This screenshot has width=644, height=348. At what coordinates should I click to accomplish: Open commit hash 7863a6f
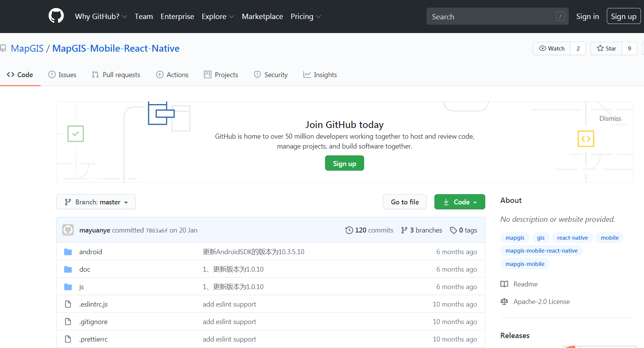[156, 230]
